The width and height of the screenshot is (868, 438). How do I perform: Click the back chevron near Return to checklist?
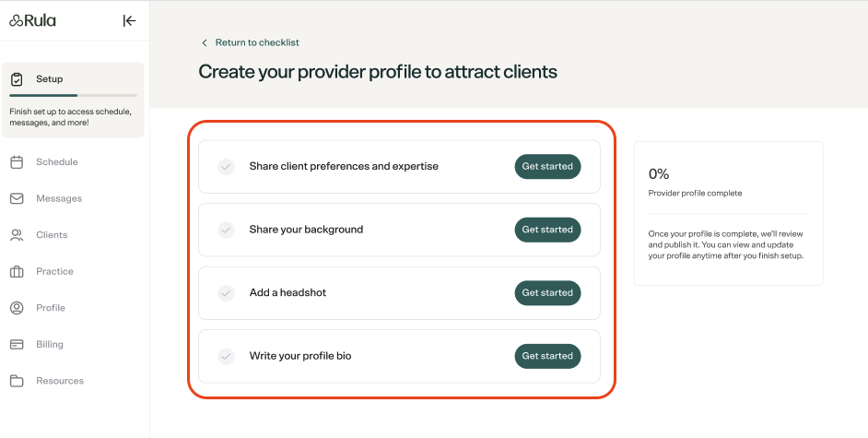[x=205, y=42]
